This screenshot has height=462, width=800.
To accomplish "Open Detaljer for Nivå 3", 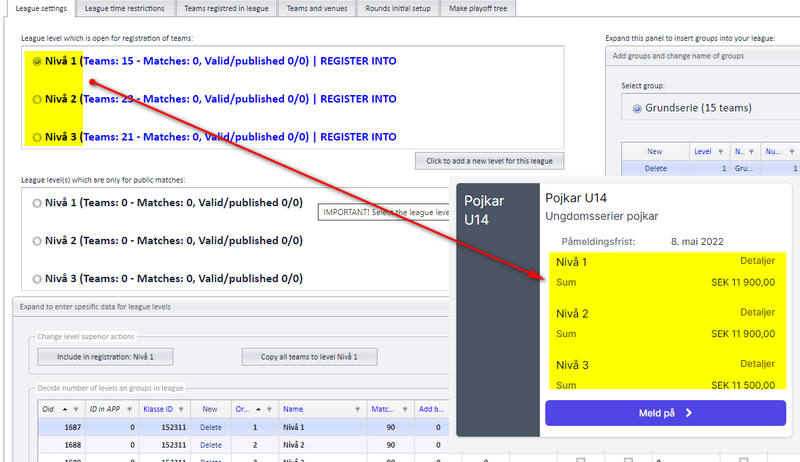I will click(757, 364).
